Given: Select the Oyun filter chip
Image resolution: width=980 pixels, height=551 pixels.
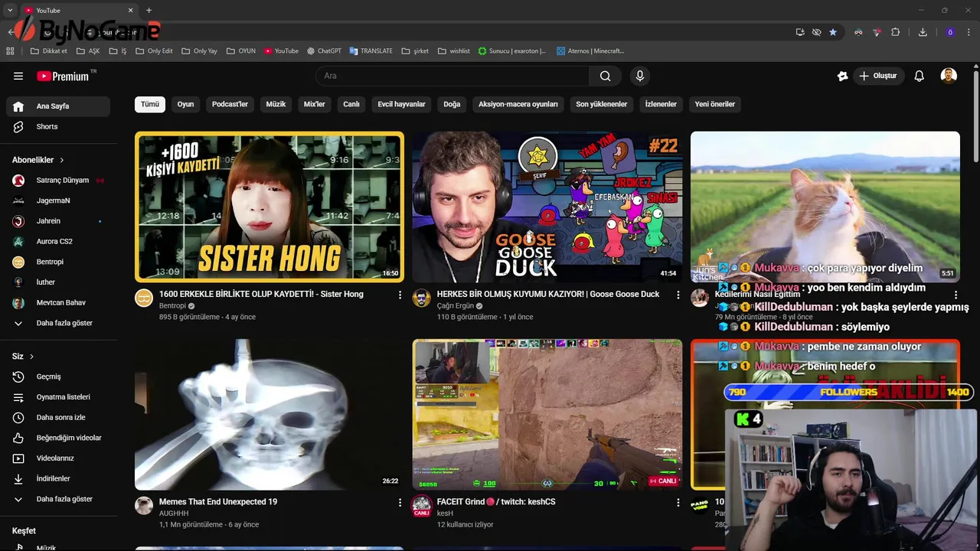Looking at the screenshot, I should coord(186,104).
